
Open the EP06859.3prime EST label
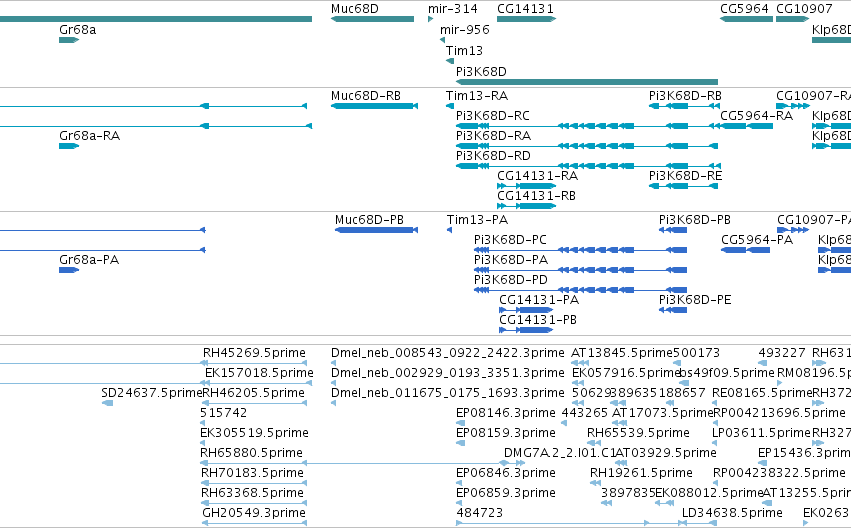click(506, 493)
